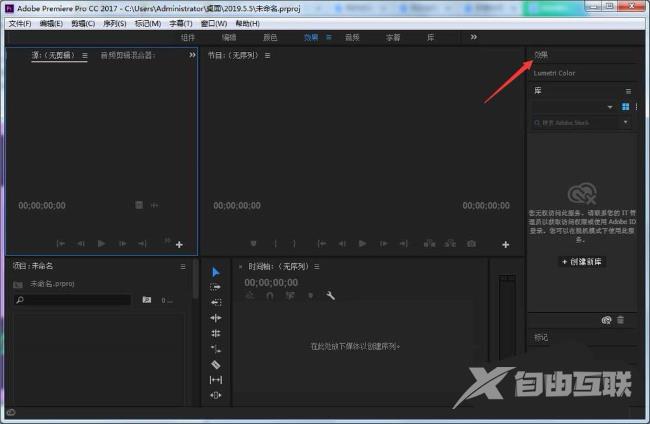The image size is (650, 424).
Task: Open timeline wrench display settings
Action: pos(330,296)
